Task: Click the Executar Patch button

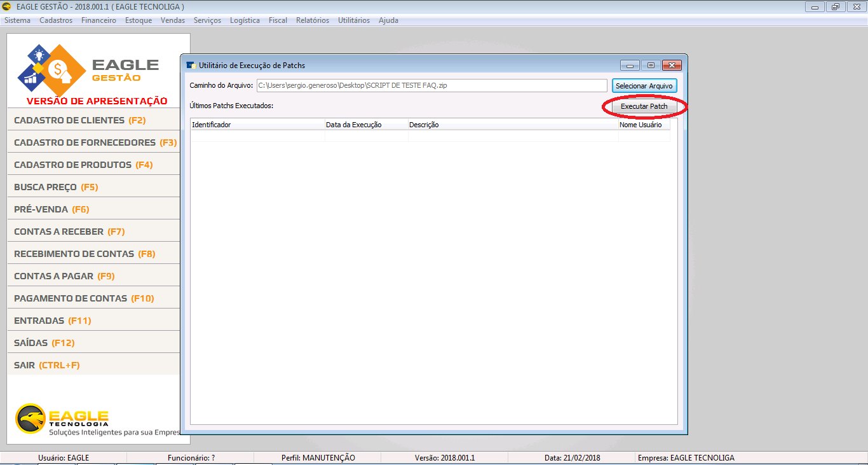Action: click(x=644, y=106)
